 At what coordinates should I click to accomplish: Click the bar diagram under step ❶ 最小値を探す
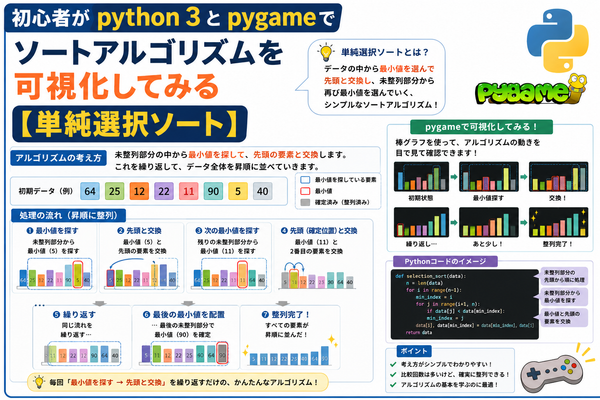55,274
